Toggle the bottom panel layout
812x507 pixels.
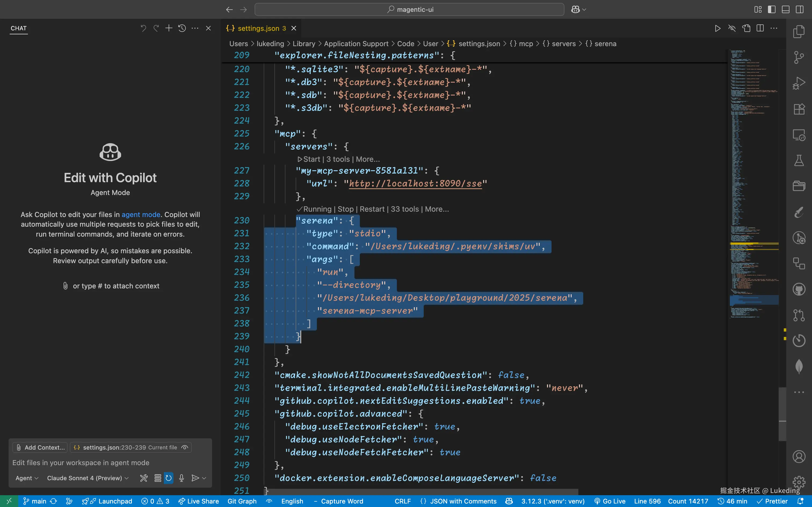785,9
